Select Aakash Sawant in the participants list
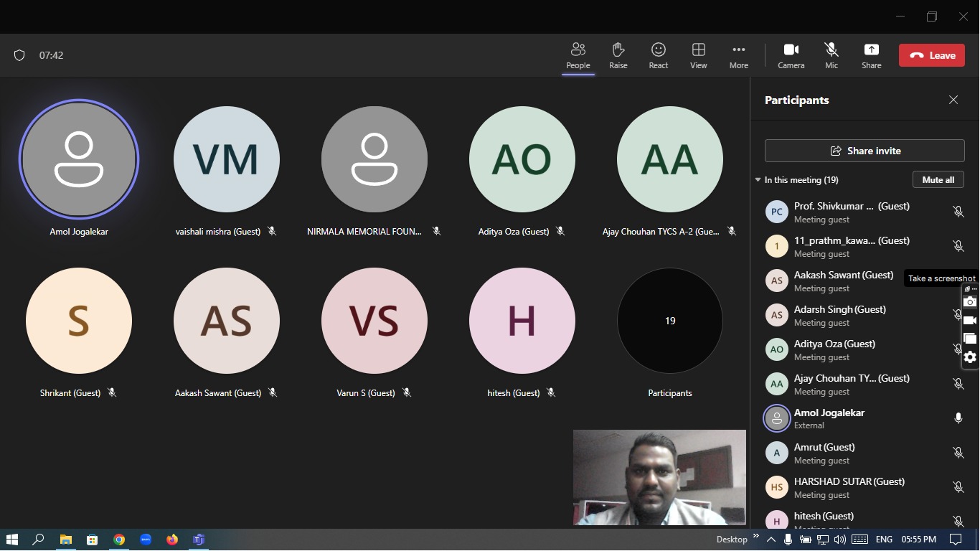Screen dimensions: 980x551 (x=843, y=281)
